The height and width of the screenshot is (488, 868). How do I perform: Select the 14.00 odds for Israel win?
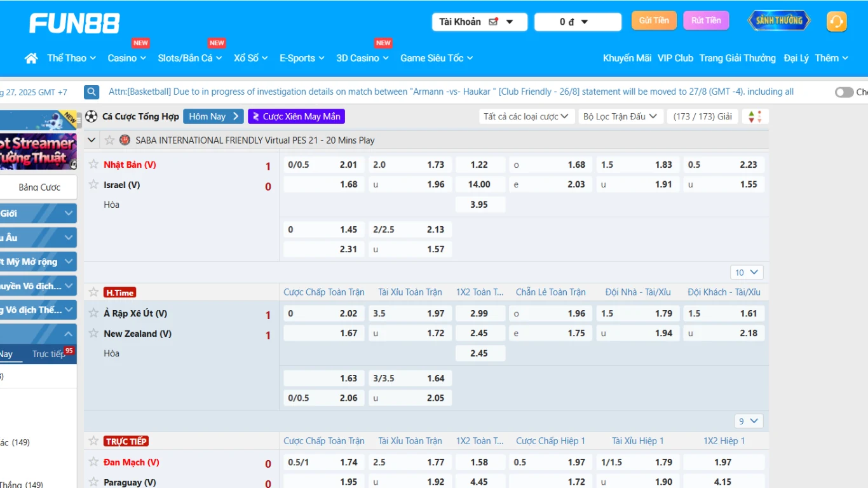(x=480, y=184)
